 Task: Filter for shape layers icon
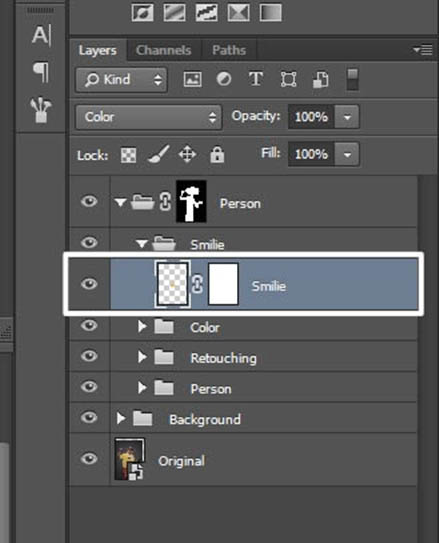pyautogui.click(x=288, y=79)
